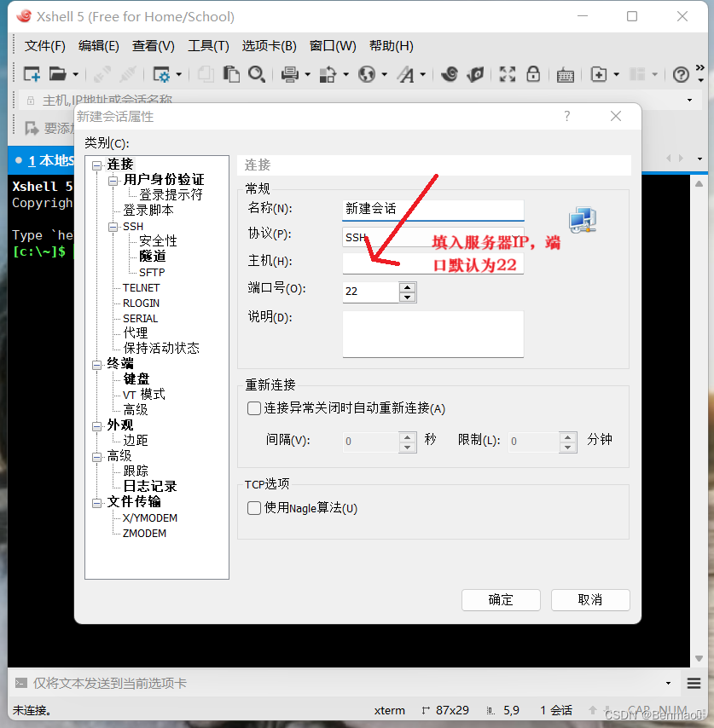Screen dimensions: 714x728
Task: Click the help question mark toolbar icon
Action: pyautogui.click(x=681, y=74)
